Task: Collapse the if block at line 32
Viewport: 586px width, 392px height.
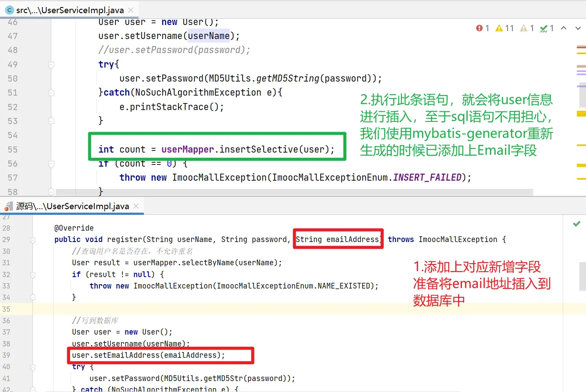Action: click(x=32, y=274)
